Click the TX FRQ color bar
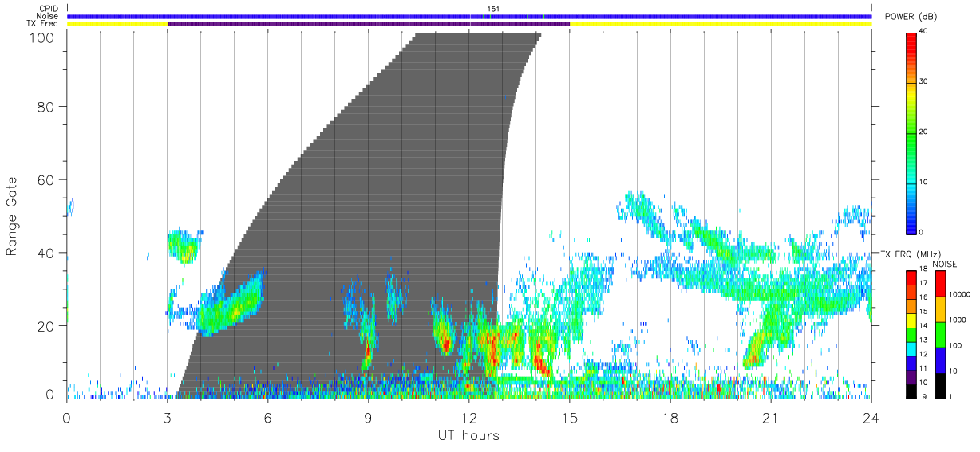The width and height of the screenshot is (980, 452). tap(911, 334)
